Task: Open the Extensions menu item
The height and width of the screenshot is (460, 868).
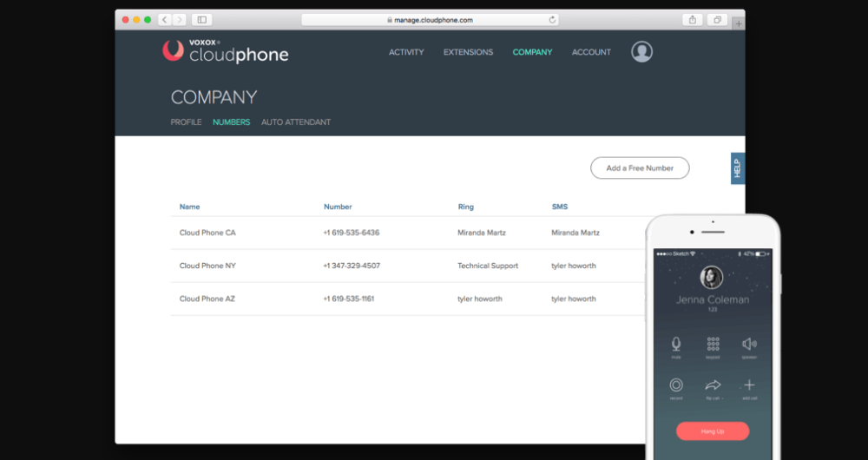Action: click(x=468, y=52)
